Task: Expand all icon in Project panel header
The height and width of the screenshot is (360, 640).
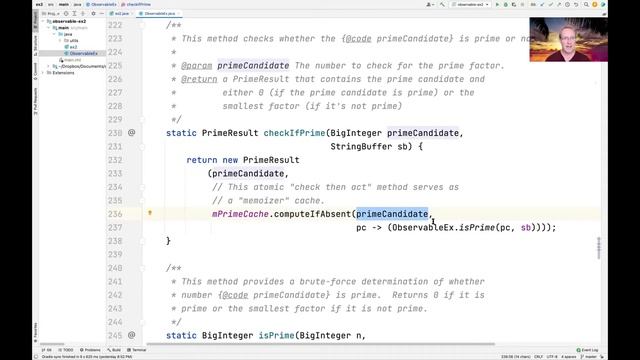Action: [x=74, y=13]
